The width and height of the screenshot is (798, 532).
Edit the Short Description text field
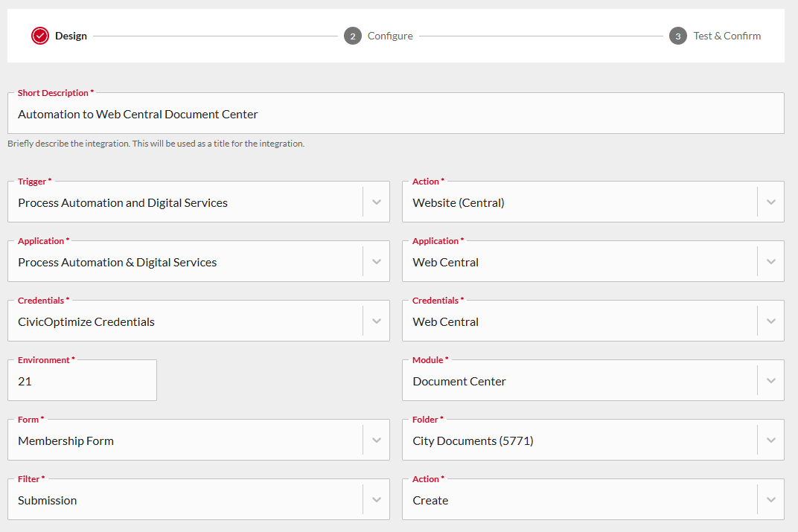pos(396,113)
